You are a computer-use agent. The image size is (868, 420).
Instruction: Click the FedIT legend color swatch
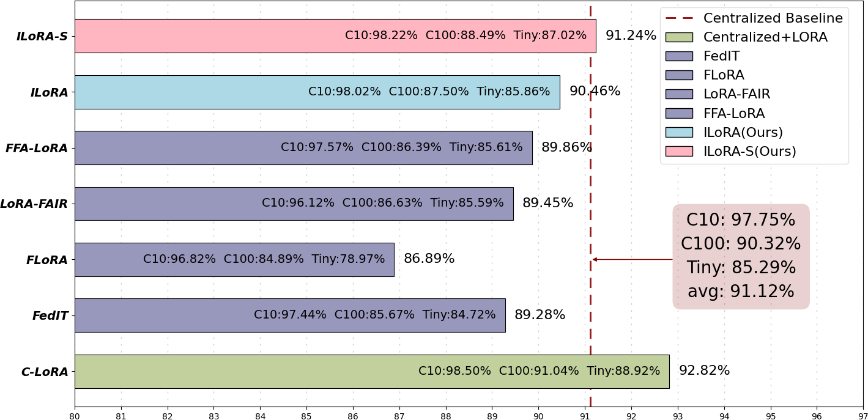(679, 56)
